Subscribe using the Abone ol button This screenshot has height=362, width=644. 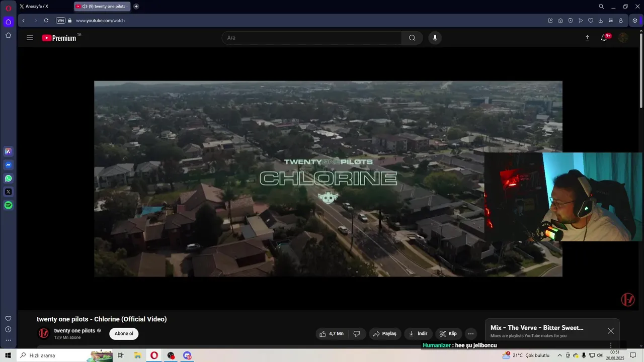124,333
